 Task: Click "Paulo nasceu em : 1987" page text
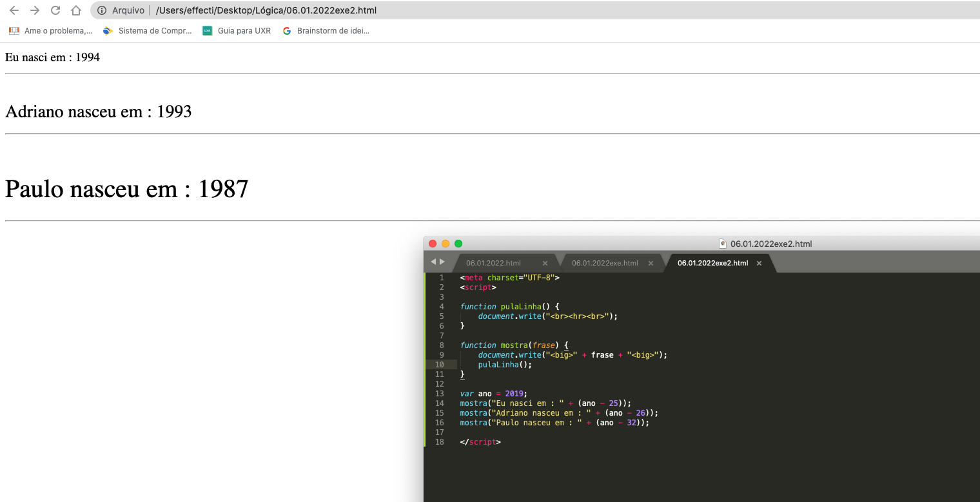(x=127, y=189)
